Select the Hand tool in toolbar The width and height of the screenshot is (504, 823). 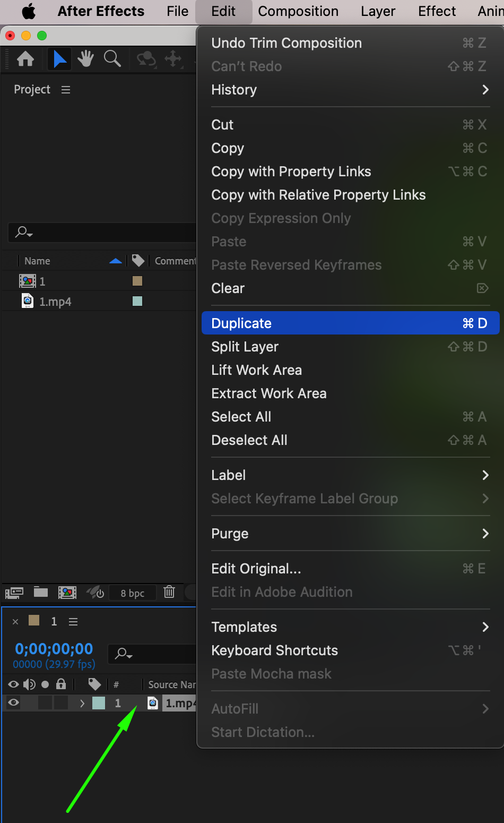coord(85,59)
